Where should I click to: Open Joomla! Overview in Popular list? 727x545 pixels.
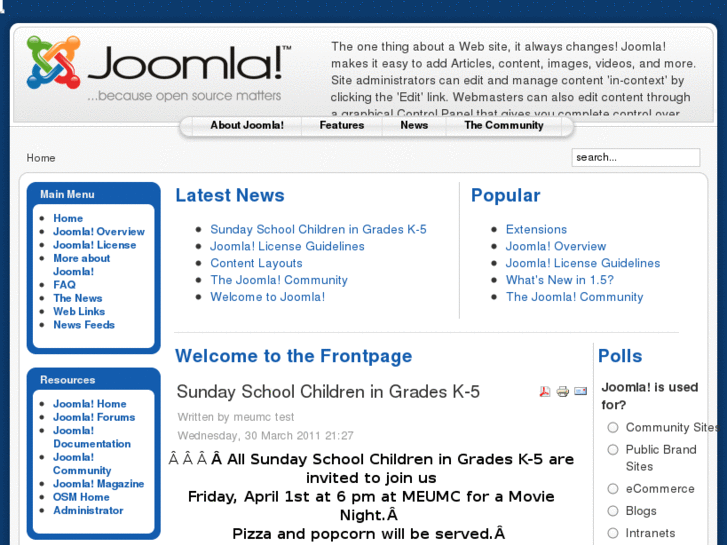[x=555, y=246]
